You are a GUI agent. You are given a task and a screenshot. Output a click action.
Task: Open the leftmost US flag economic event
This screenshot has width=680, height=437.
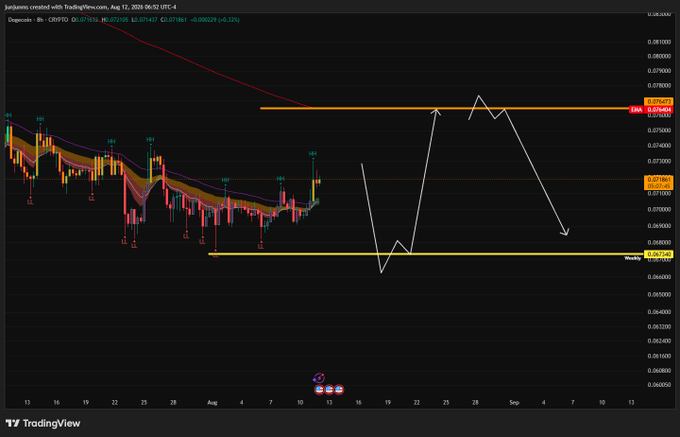[319, 389]
